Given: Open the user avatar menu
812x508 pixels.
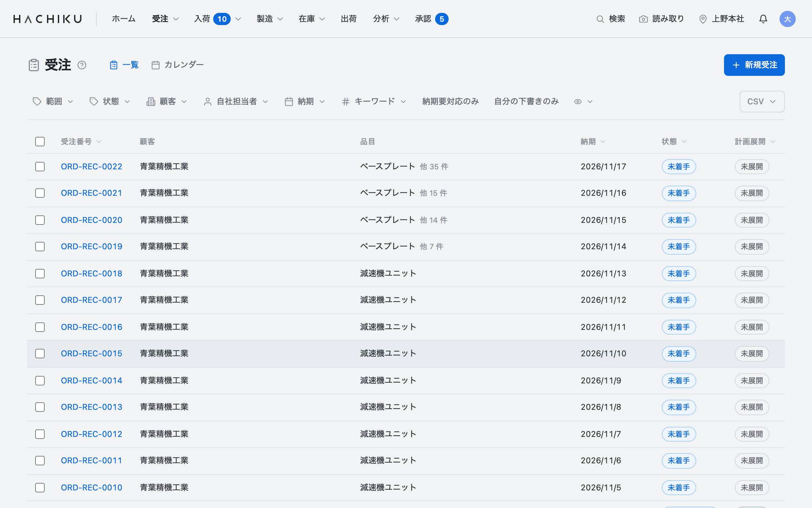Looking at the screenshot, I should [787, 19].
